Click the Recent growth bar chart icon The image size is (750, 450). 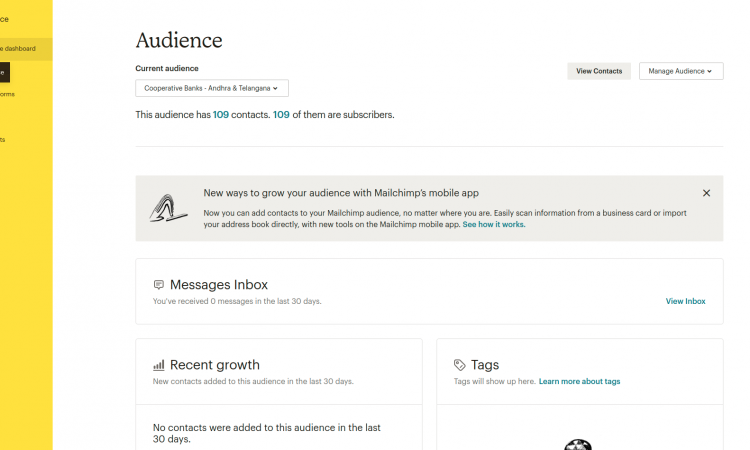(x=159, y=365)
